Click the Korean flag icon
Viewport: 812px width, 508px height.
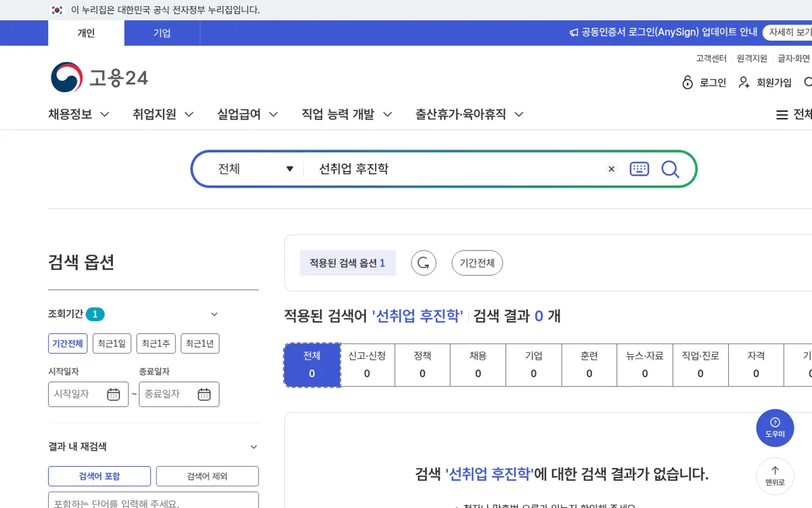(x=58, y=10)
